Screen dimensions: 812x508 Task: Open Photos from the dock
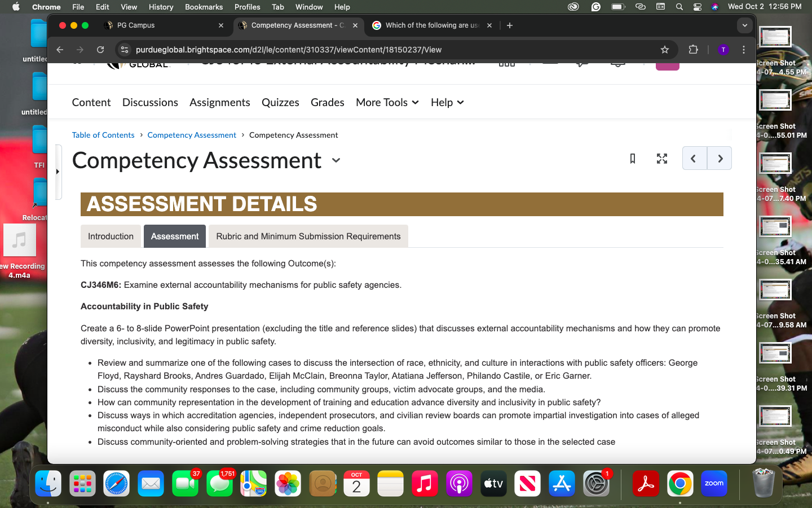point(288,484)
